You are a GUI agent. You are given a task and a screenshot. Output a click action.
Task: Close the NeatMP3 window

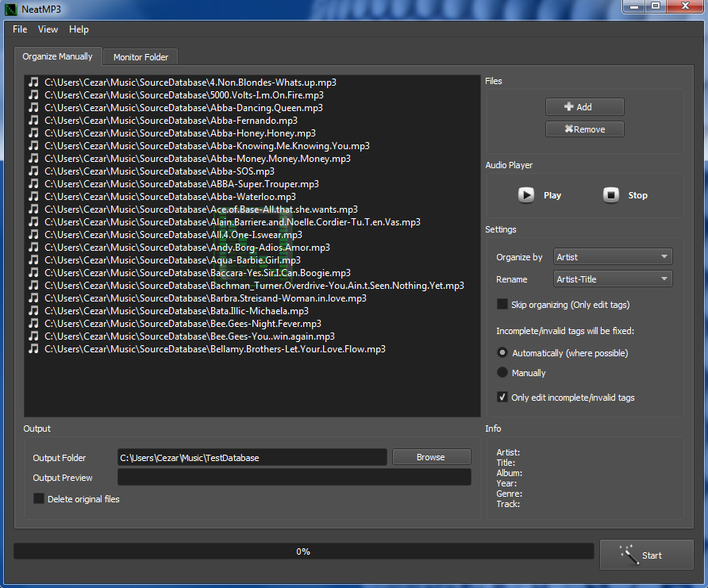685,6
